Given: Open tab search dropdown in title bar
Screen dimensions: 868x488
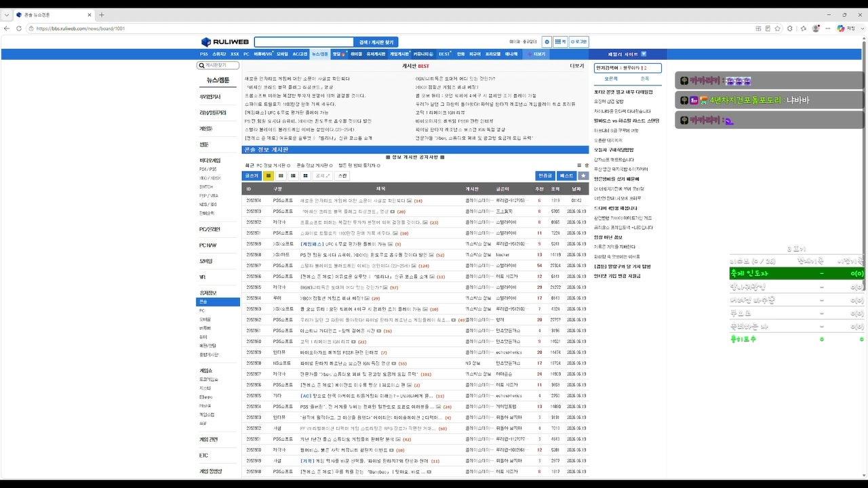Looking at the screenshot, I should 7,14.
